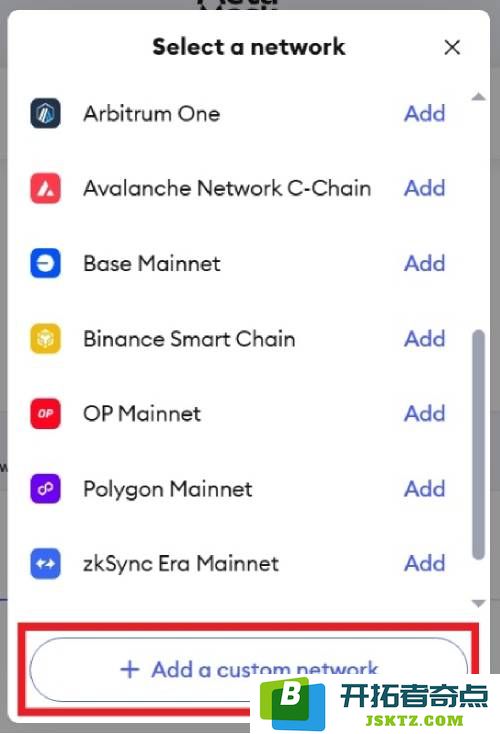This screenshot has width=500, height=734.
Task: Click the Base Mainnet blue icon
Action: pos(45,263)
